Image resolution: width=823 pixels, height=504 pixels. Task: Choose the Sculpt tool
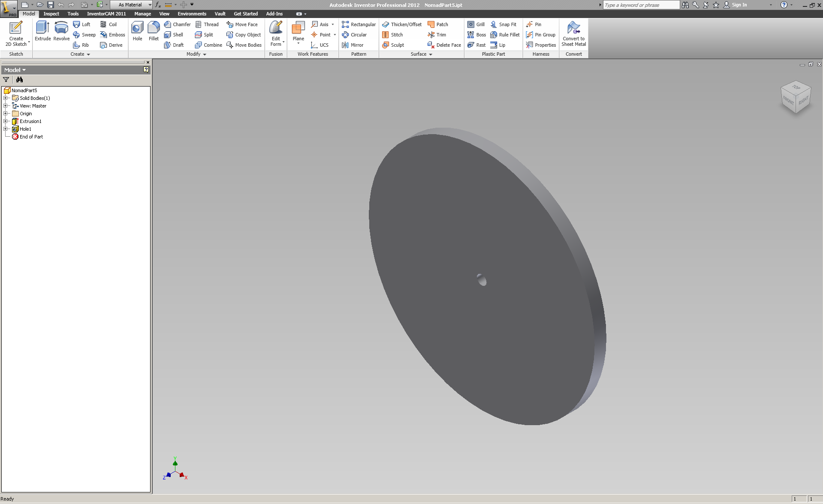point(393,45)
